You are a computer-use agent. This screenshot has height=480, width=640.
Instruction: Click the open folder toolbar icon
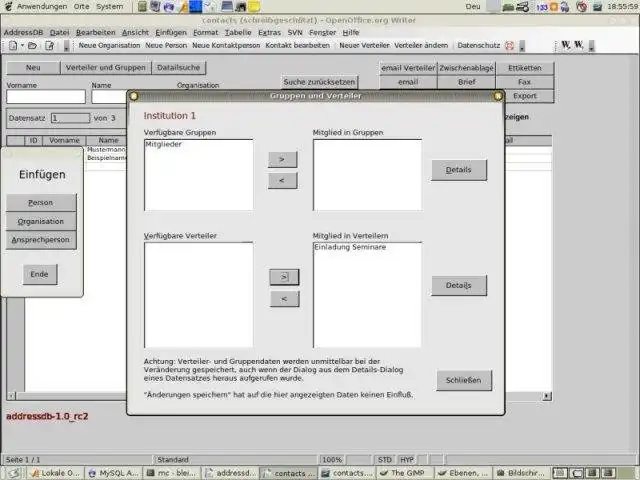[x=32, y=45]
